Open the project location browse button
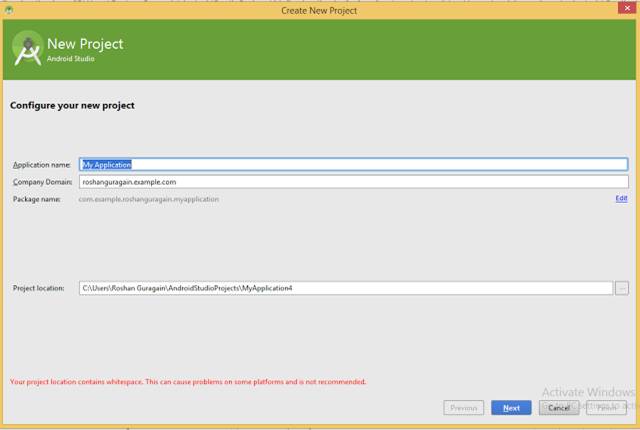The image size is (640, 430). click(622, 288)
